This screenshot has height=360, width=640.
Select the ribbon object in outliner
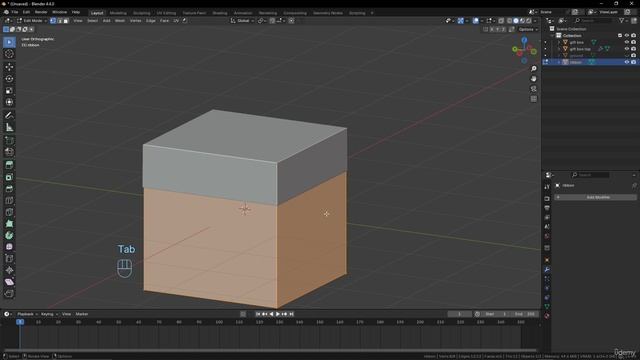pos(576,62)
